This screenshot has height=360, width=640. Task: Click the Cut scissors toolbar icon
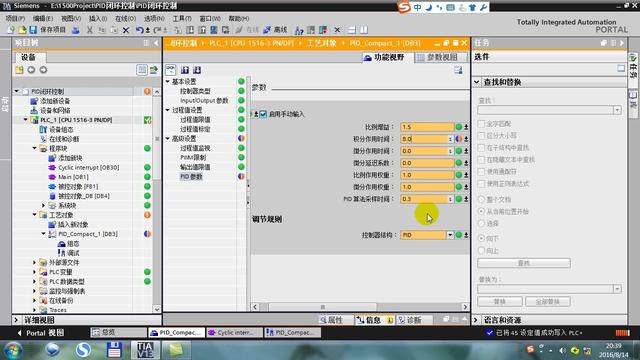89,30
